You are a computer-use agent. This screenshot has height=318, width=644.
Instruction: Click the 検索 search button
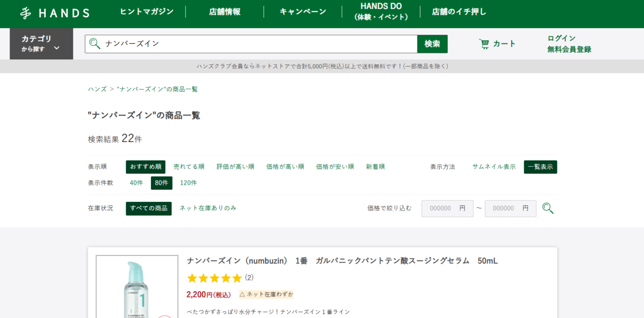click(432, 44)
